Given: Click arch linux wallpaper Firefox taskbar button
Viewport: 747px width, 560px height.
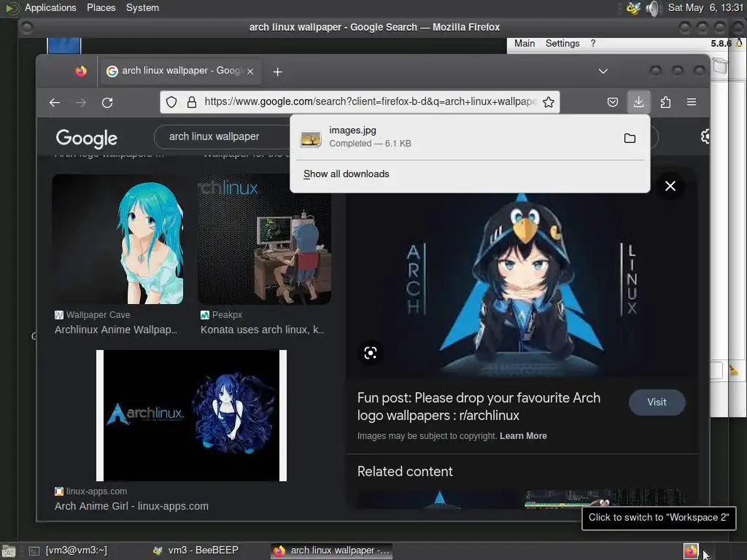Looking at the screenshot, I should (332, 551).
